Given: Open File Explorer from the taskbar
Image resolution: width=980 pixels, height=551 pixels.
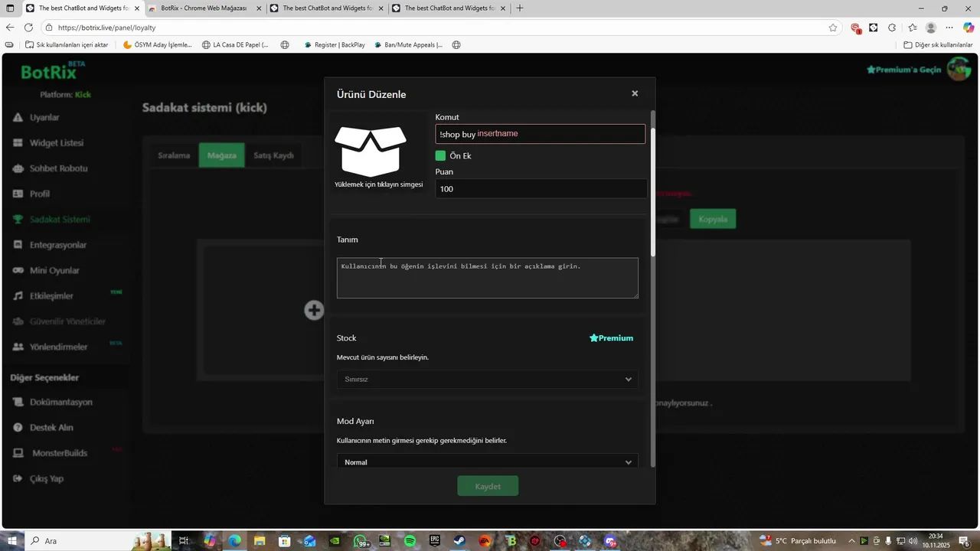Looking at the screenshot, I should [260, 541].
